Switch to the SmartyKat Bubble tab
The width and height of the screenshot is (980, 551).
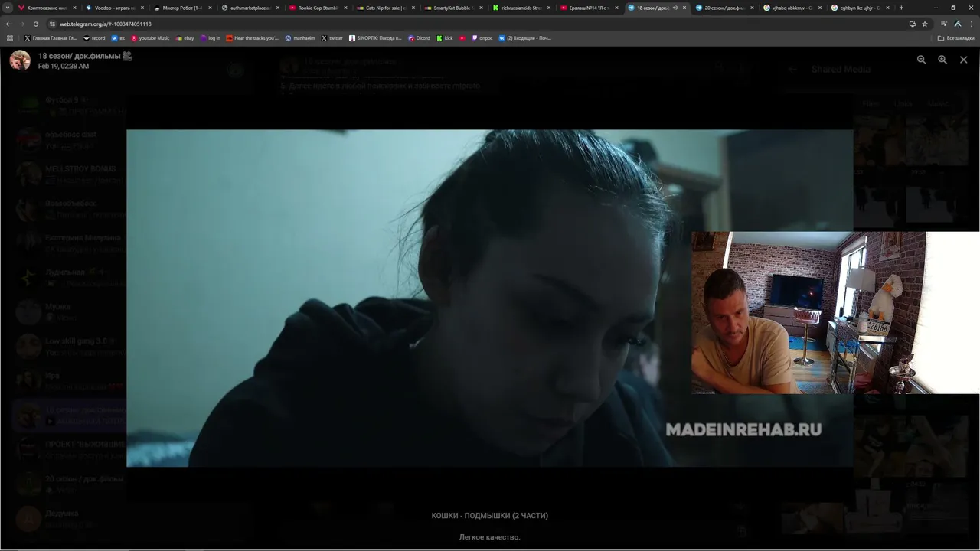click(x=454, y=8)
